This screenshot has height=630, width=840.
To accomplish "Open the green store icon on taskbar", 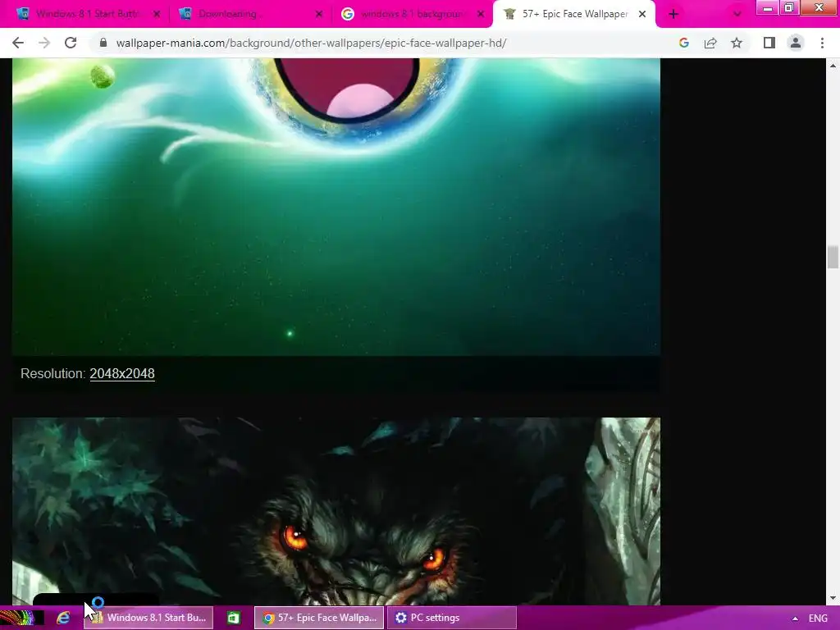I will [233, 618].
